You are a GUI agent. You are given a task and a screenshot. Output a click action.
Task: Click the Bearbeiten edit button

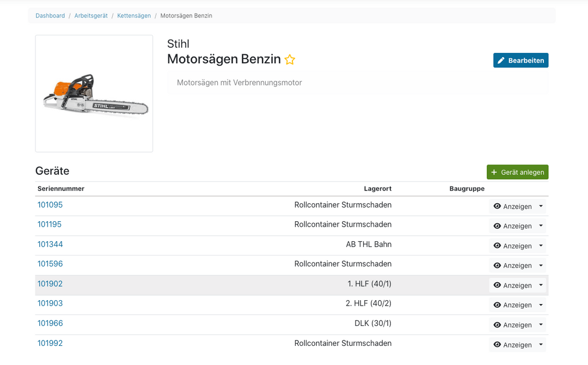coord(520,60)
